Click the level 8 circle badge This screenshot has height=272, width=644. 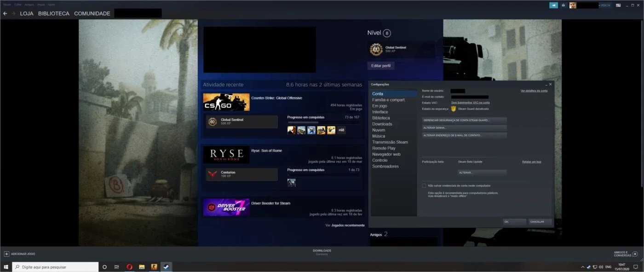[x=387, y=33]
